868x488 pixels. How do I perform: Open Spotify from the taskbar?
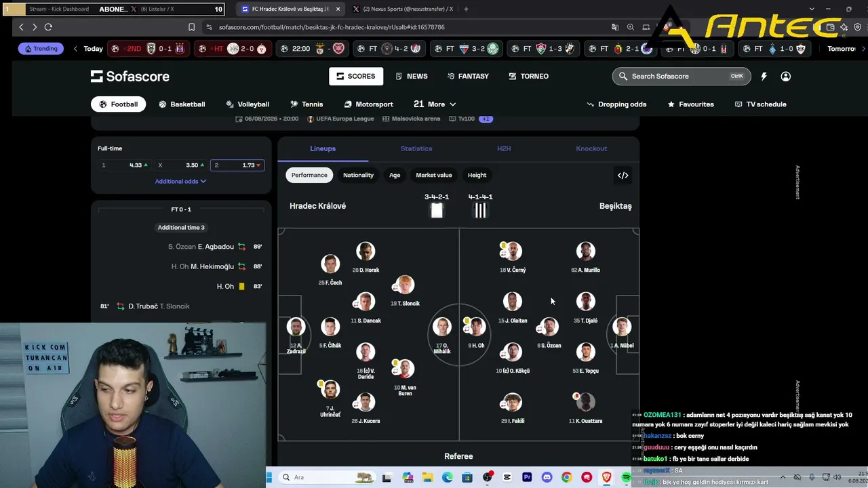click(x=626, y=477)
